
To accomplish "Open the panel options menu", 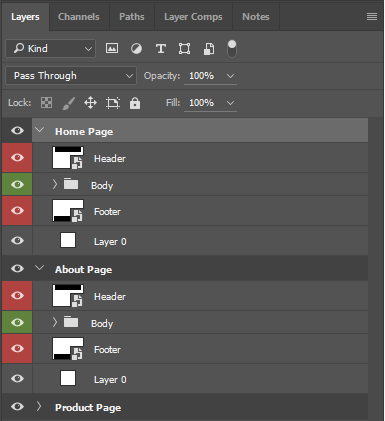I will (x=372, y=16).
